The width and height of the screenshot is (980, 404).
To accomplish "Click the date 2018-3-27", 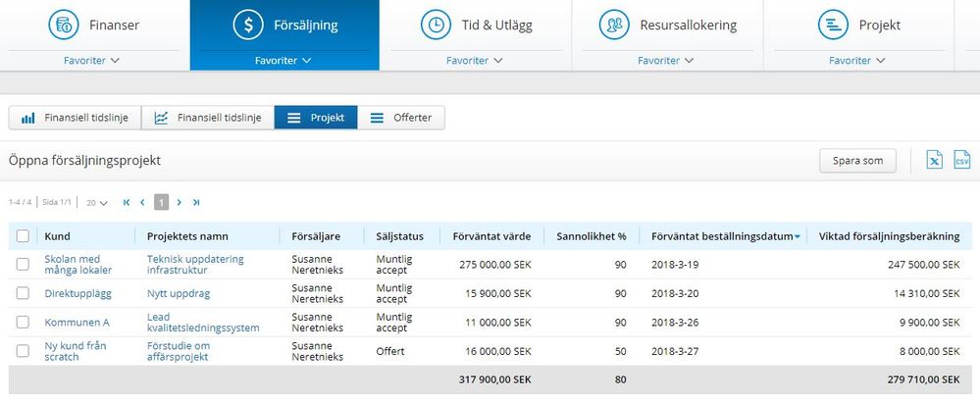I will coord(675,351).
